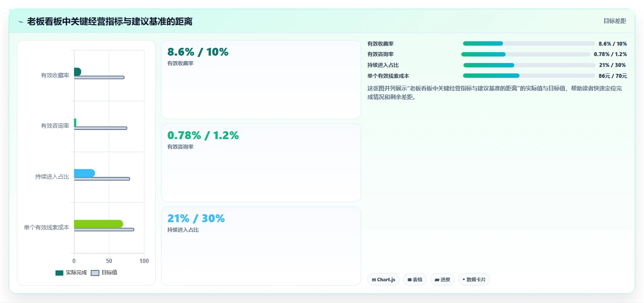
Task: Click the dark green 有效收藏率 actual bar
Action: point(77,72)
